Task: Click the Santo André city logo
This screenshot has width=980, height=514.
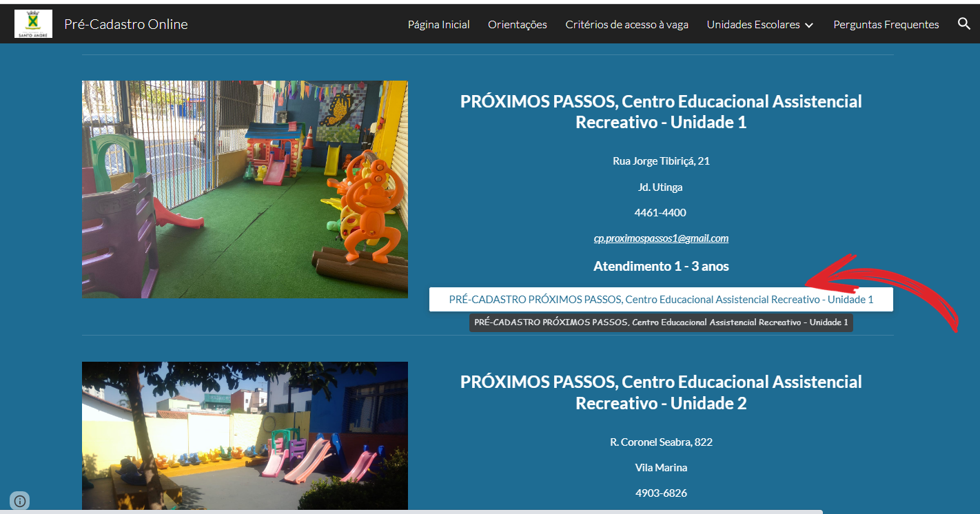Action: click(x=33, y=24)
